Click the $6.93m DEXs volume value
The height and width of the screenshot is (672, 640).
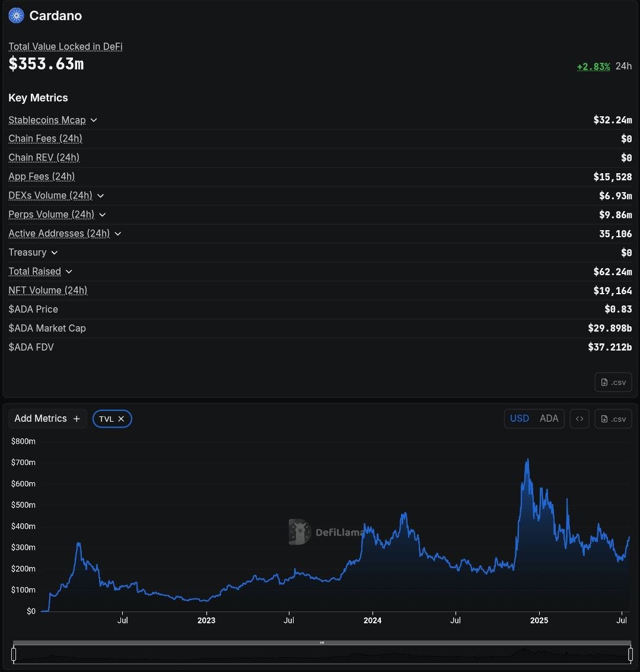click(x=615, y=195)
